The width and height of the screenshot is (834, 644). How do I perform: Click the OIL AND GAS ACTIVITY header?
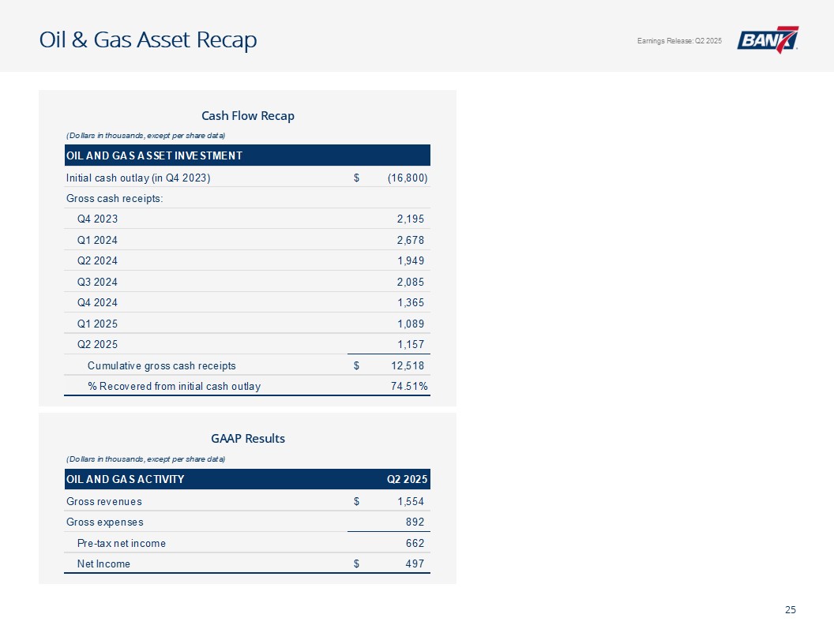coord(125,479)
